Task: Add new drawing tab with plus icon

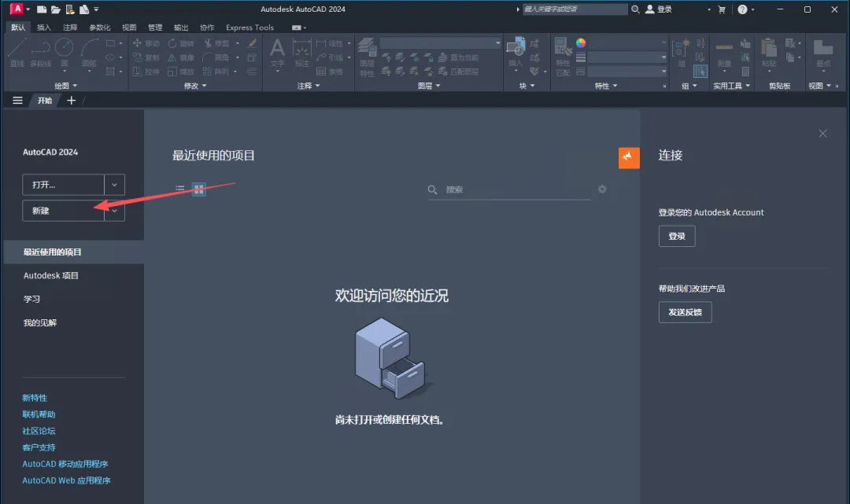Action: click(x=71, y=100)
